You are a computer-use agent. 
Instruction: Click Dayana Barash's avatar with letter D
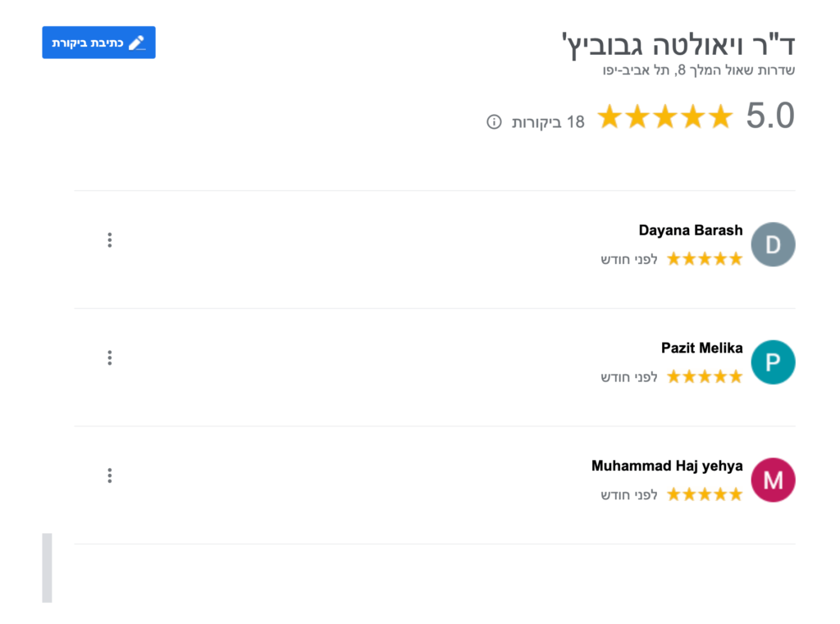(x=773, y=244)
